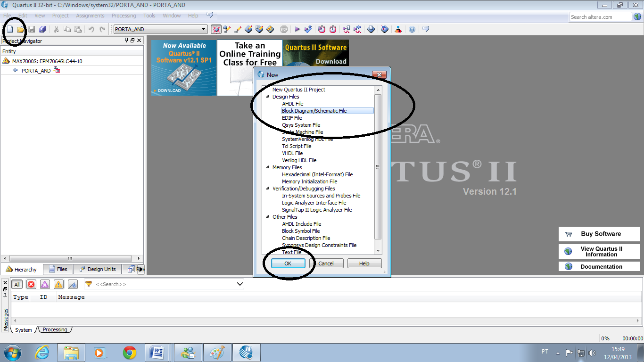Viewport: 644px width, 362px height.
Task: Click the Start Compilation play icon
Action: [x=297, y=29]
